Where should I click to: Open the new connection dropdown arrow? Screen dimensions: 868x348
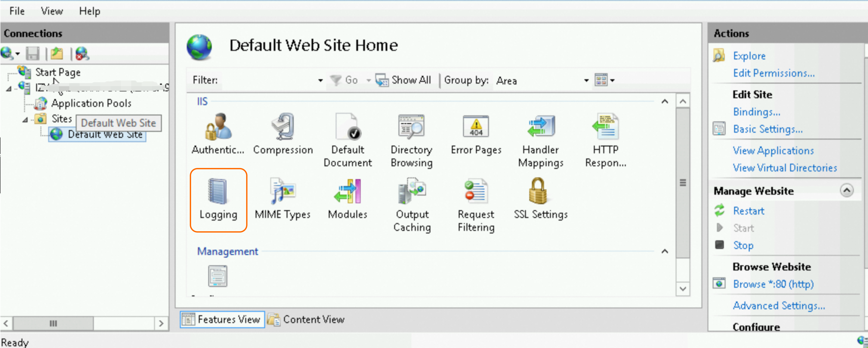17,54
